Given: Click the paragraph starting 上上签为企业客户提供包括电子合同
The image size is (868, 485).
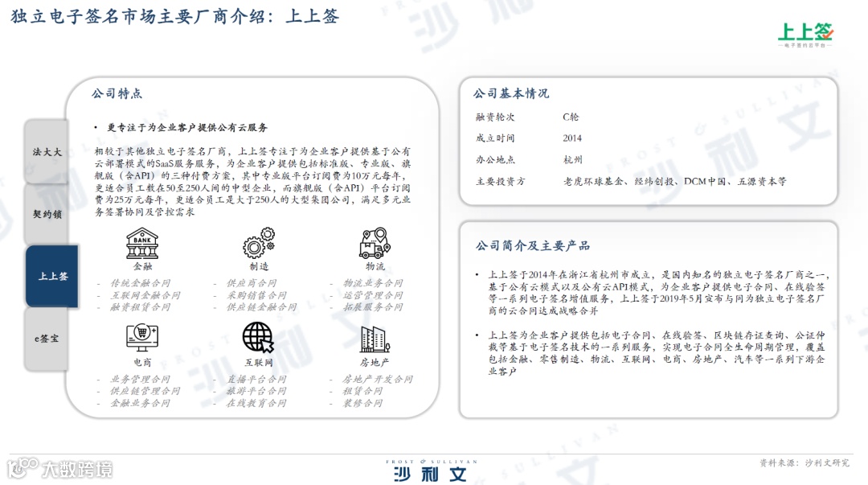Looking at the screenshot, I should (x=657, y=353).
